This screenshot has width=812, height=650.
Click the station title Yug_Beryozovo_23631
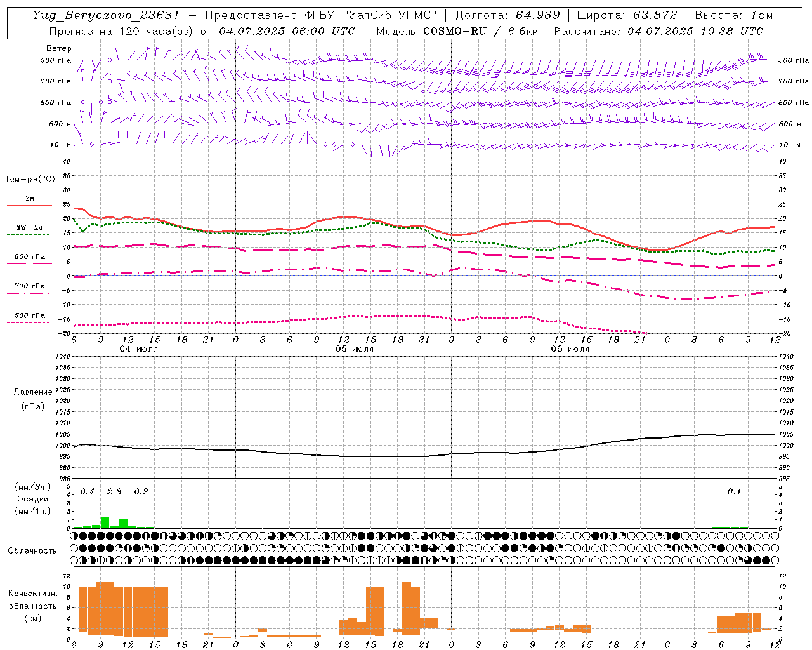(x=106, y=15)
